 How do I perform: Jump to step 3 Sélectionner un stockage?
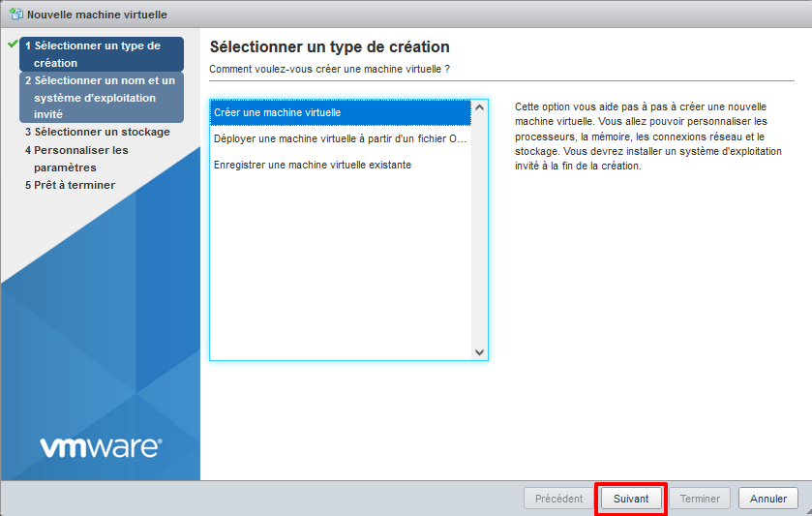97,132
